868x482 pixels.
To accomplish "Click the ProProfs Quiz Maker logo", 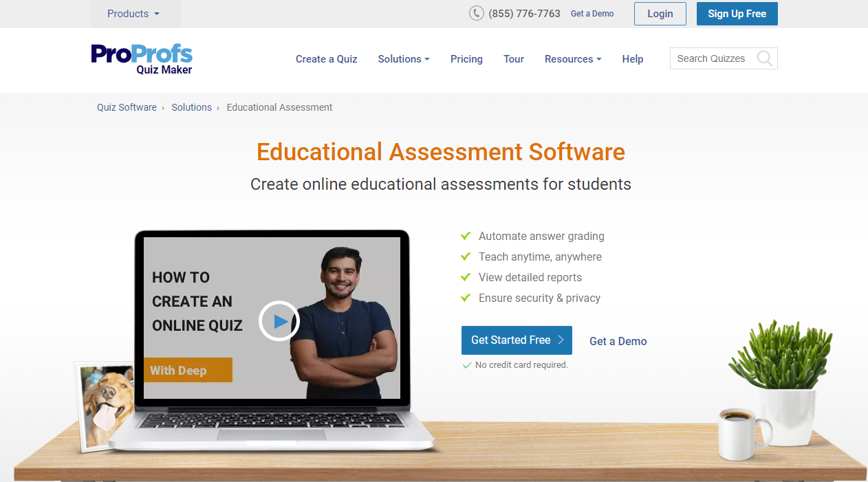I will (142, 59).
